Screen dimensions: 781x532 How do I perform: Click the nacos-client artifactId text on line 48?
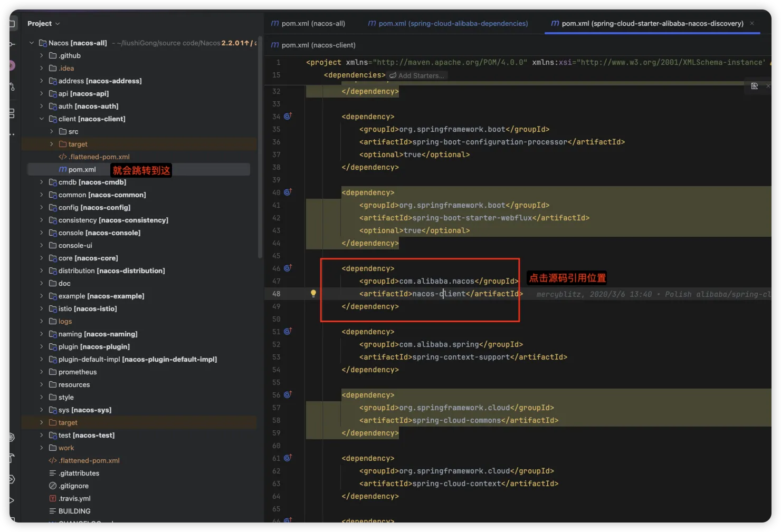pos(439,294)
